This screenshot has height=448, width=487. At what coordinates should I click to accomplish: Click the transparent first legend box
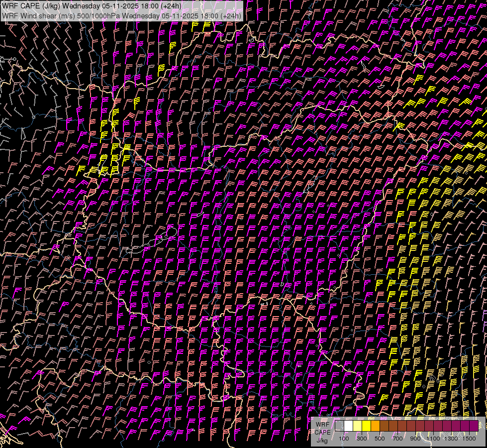[x=339, y=426]
